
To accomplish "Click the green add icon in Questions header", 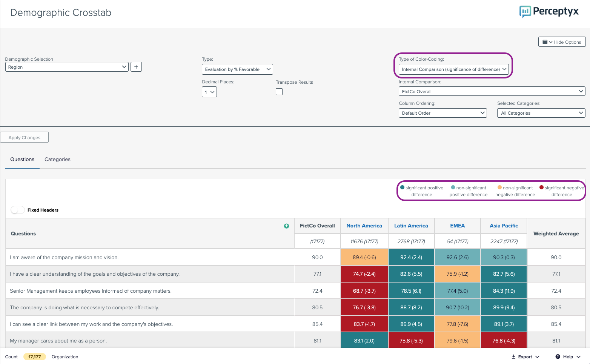I will [x=286, y=226].
